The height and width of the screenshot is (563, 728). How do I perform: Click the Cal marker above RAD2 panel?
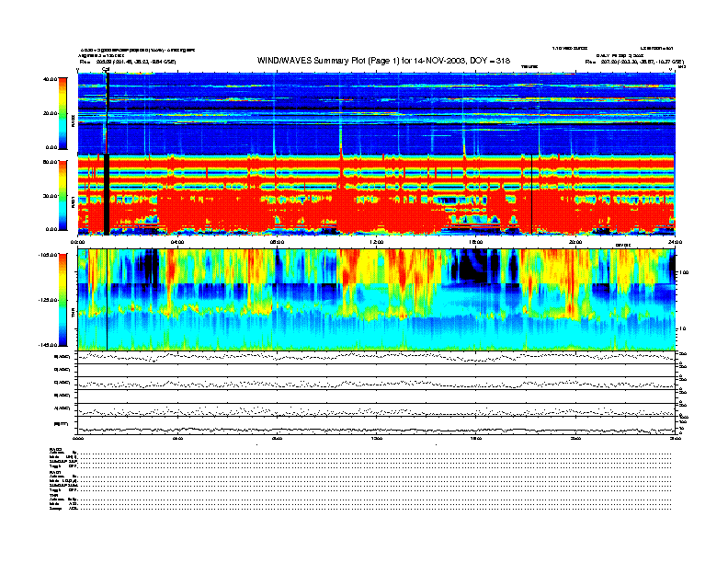click(x=106, y=70)
